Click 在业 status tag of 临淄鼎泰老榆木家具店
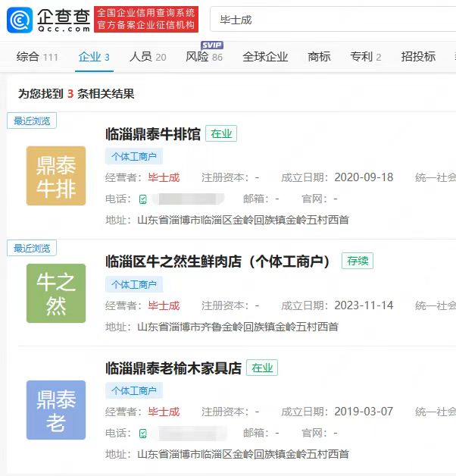 coord(262,368)
